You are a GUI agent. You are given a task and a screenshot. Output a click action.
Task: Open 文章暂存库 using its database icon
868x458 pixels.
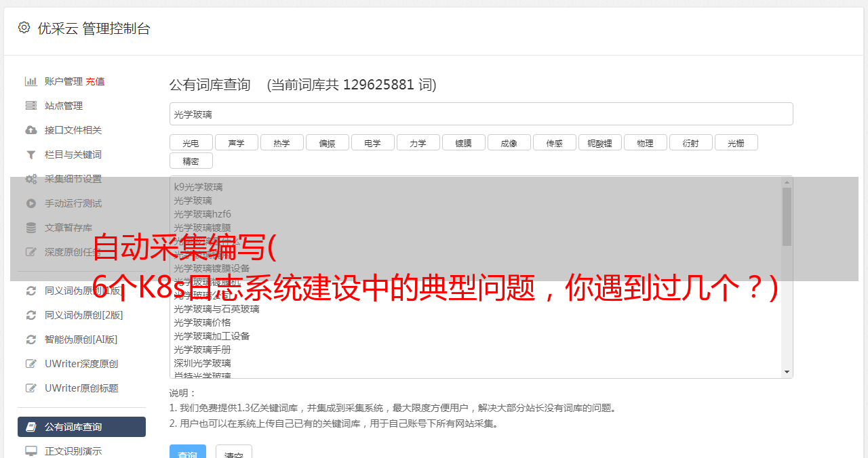point(31,228)
